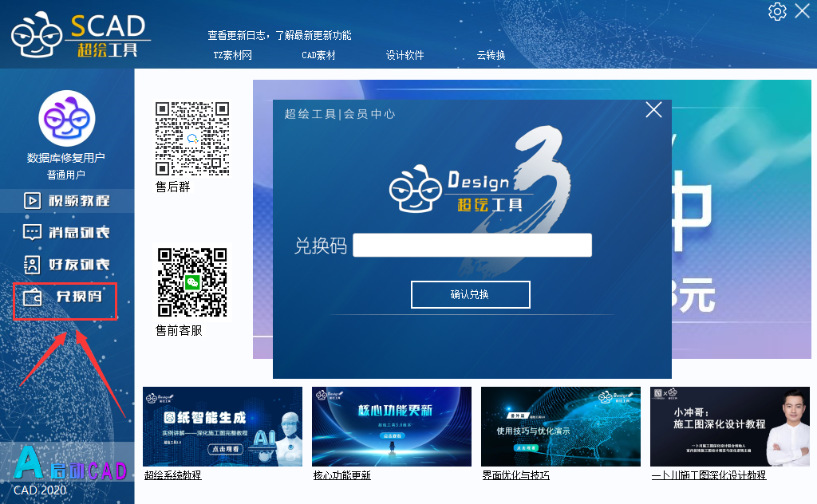Open 视频教程 sidebar item
The height and width of the screenshot is (504, 817).
pyautogui.click(x=67, y=200)
